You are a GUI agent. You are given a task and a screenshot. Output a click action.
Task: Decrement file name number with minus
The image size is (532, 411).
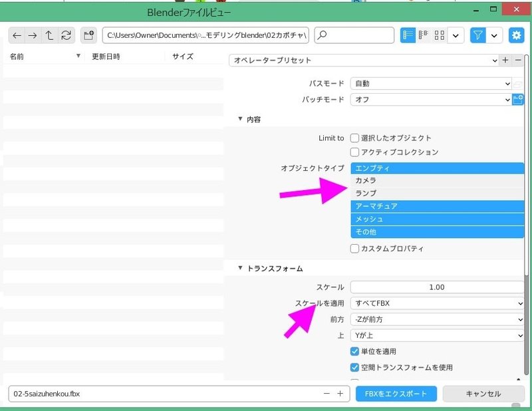coord(327,394)
